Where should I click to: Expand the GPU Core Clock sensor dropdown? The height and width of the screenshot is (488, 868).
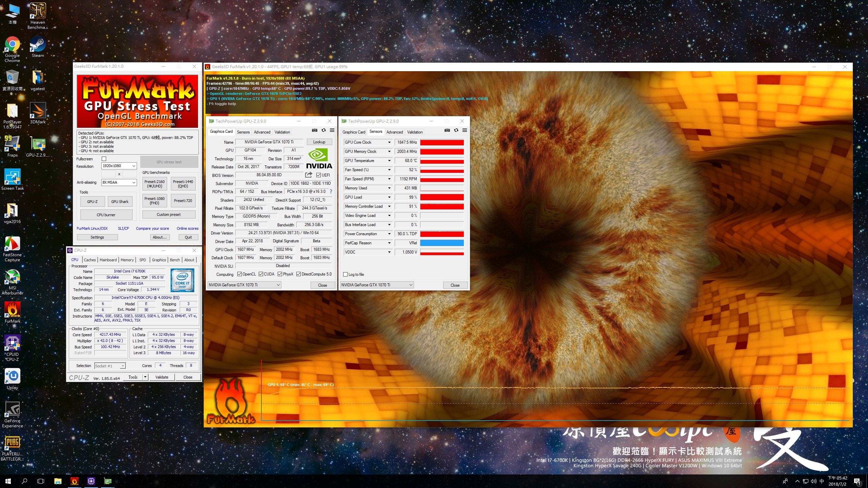coord(389,142)
